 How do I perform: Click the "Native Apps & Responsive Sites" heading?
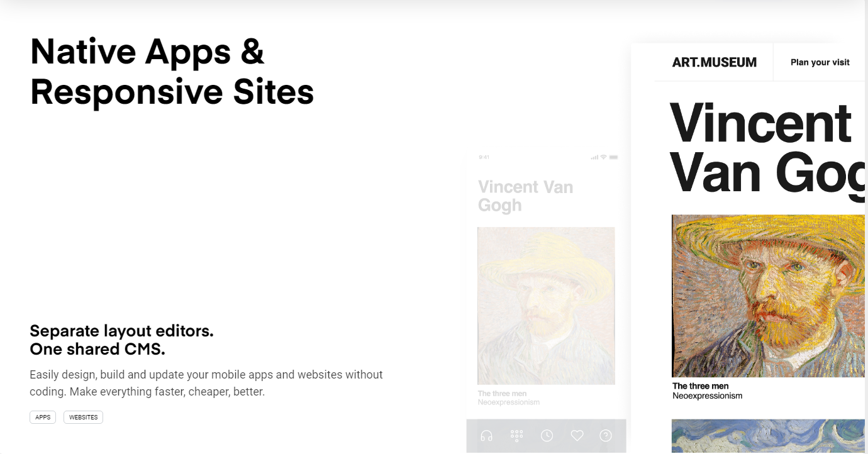(x=172, y=72)
